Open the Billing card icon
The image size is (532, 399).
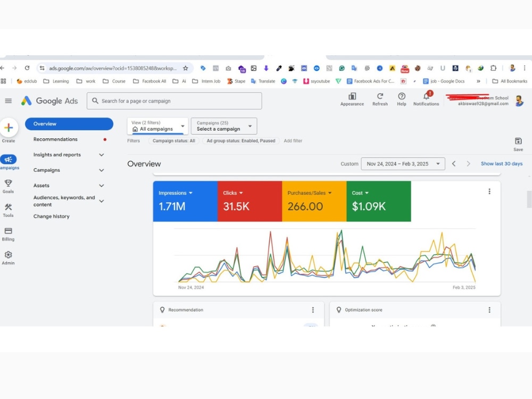pyautogui.click(x=8, y=231)
